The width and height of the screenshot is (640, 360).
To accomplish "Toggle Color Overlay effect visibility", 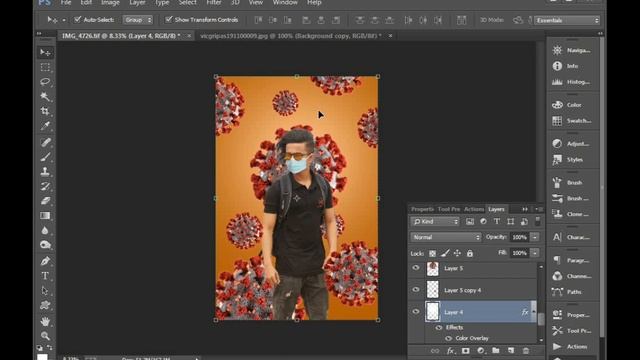I will pos(448,338).
